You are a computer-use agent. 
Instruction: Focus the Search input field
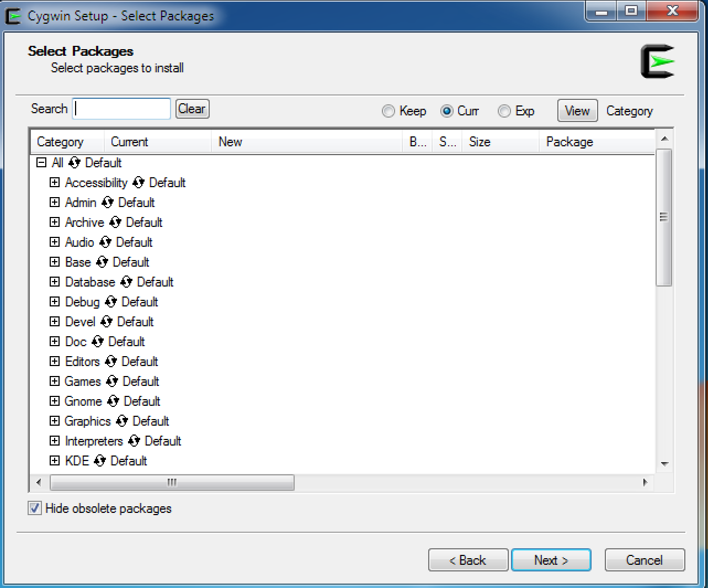(x=121, y=109)
